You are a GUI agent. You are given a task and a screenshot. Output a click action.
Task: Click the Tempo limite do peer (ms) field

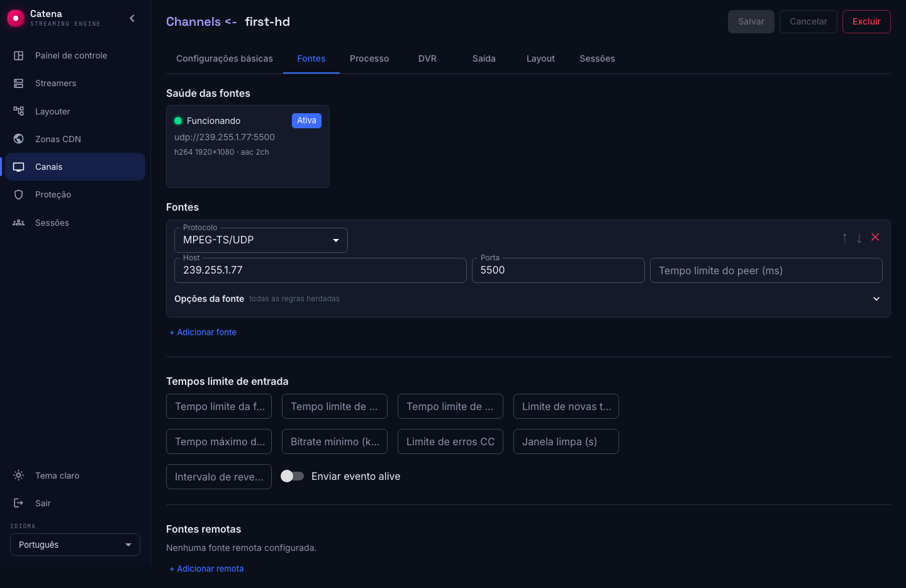(x=766, y=270)
